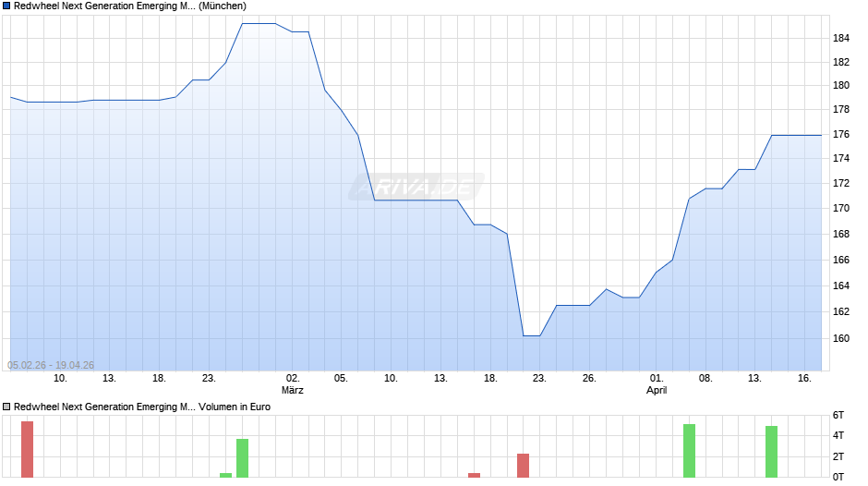Click the 0T volume axis label

838,477
